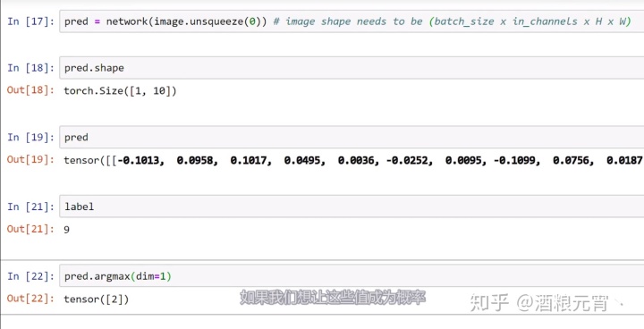Select the Out[18] prompt label
The width and height of the screenshot is (644, 329).
click(30, 90)
